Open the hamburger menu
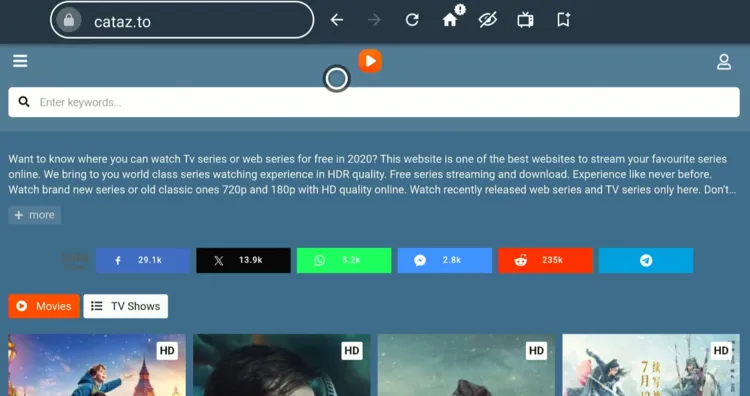The height and width of the screenshot is (396, 750). [20, 61]
